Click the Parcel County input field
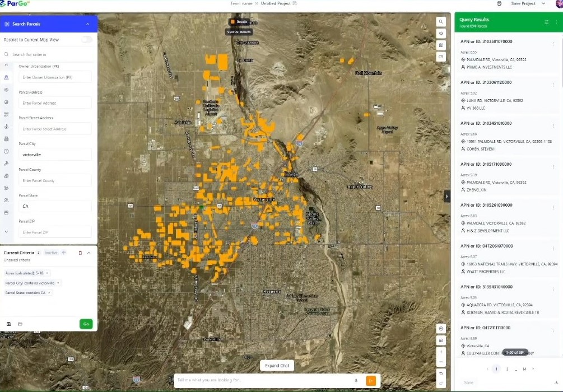Screen dimensions: 563x392 [x=55, y=180]
